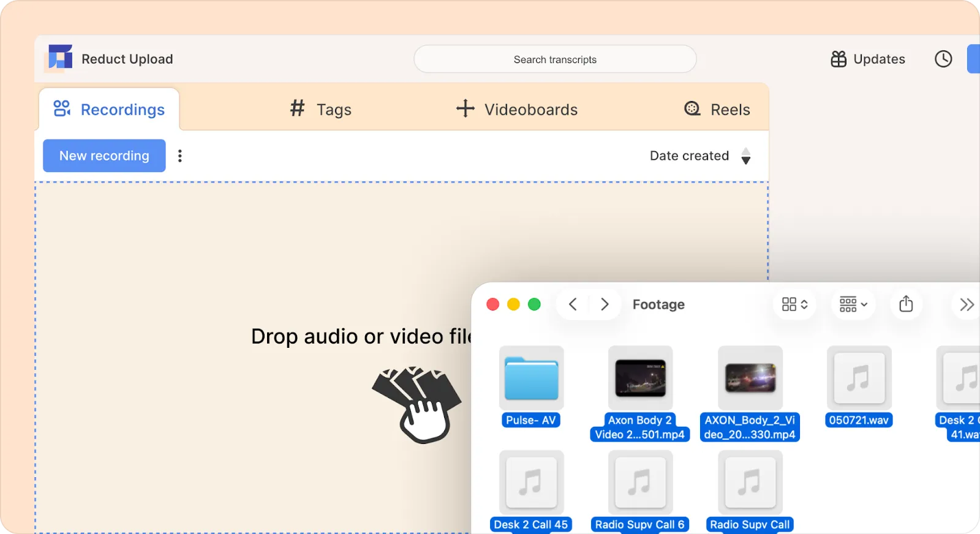Open the Tags tab

click(321, 109)
